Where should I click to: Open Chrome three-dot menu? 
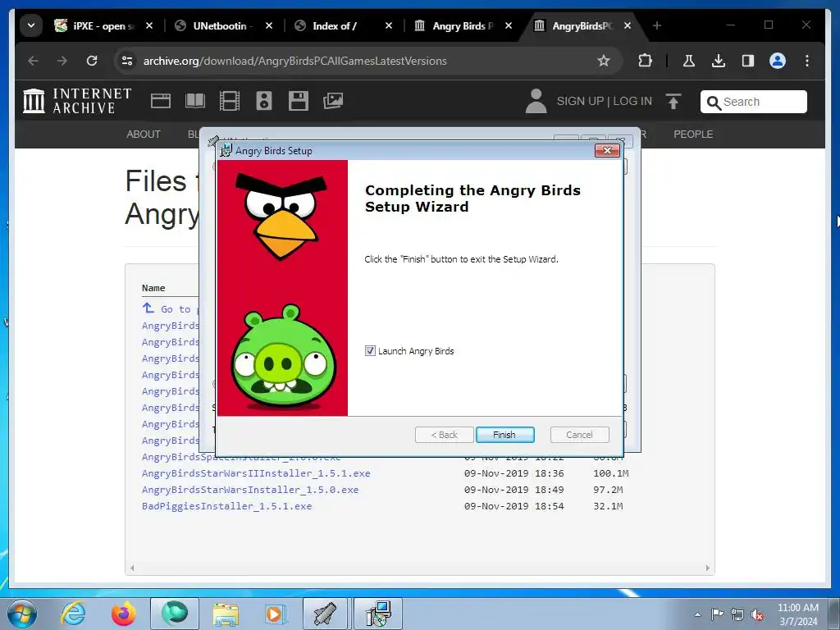[x=807, y=61]
